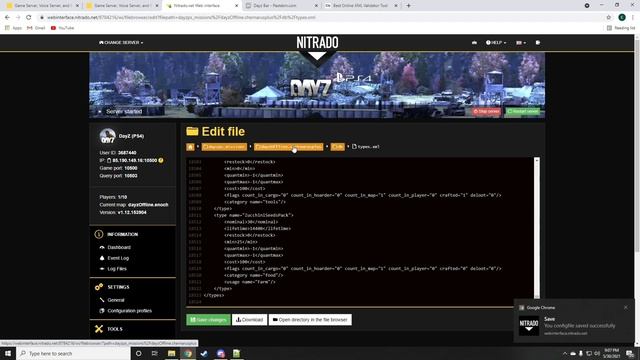Image resolution: width=640 pixels, height=360 pixels.
Task: Click the gamepad icon in Nitrado header
Action: 474,42
